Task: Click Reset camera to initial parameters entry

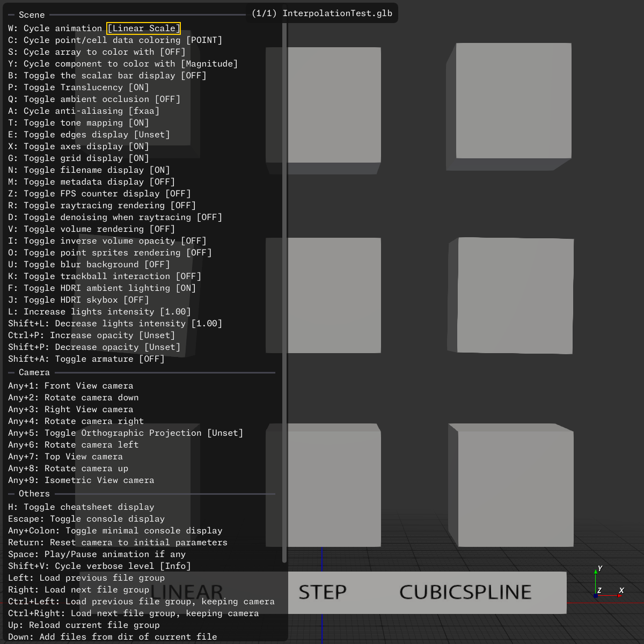Action: tap(118, 543)
